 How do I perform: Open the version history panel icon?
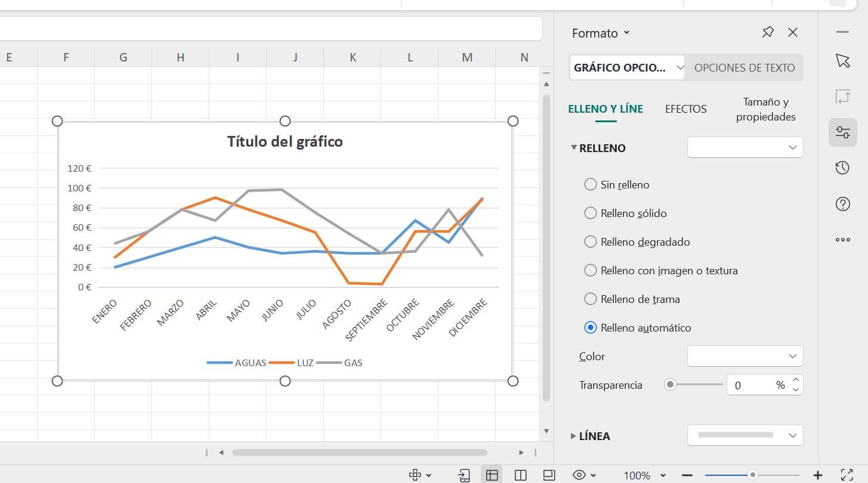[x=842, y=168]
